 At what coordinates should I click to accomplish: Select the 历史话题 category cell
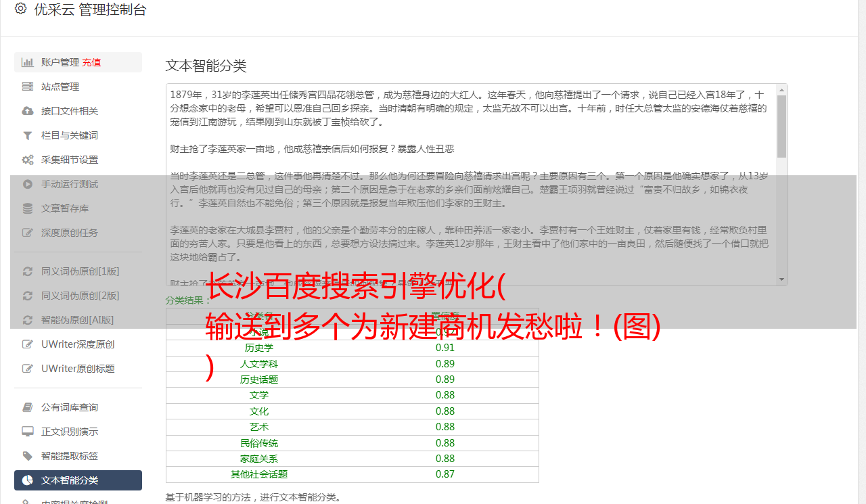click(259, 380)
